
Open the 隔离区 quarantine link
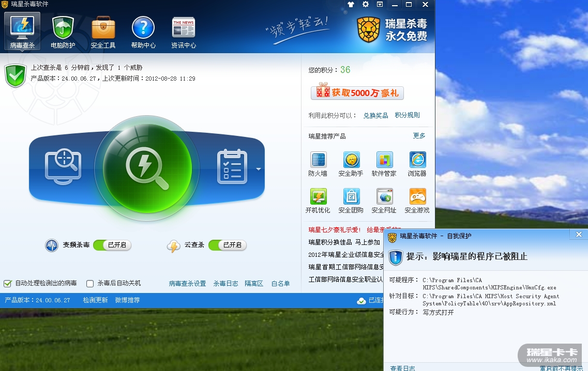[254, 284]
